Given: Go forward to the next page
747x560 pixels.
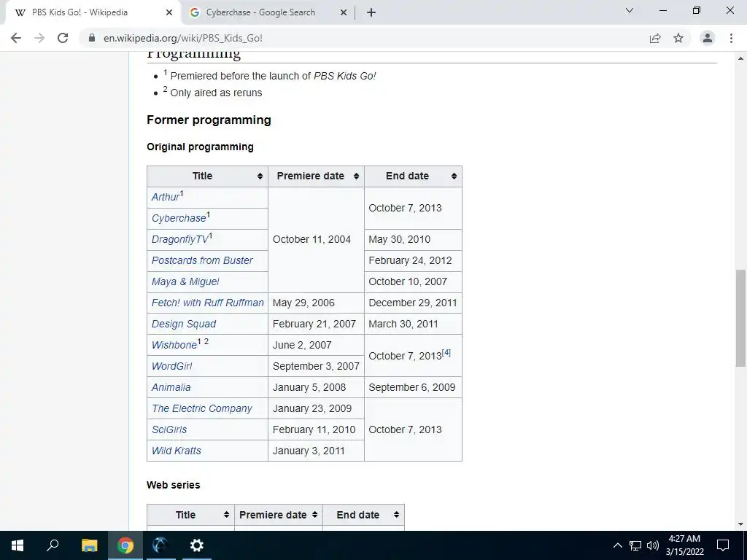Looking at the screenshot, I should (39, 38).
